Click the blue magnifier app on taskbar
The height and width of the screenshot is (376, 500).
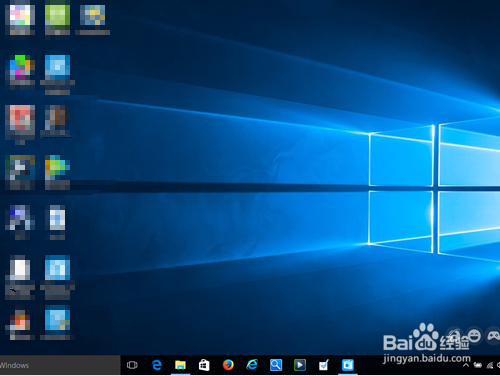click(x=276, y=365)
